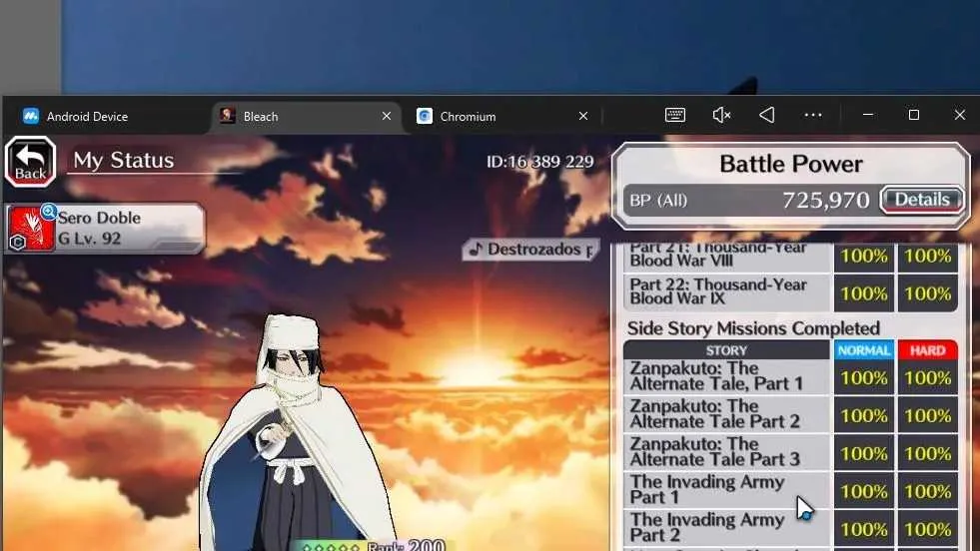
Task: Click the Side Story Missions Completed heading
Action: tap(753, 328)
